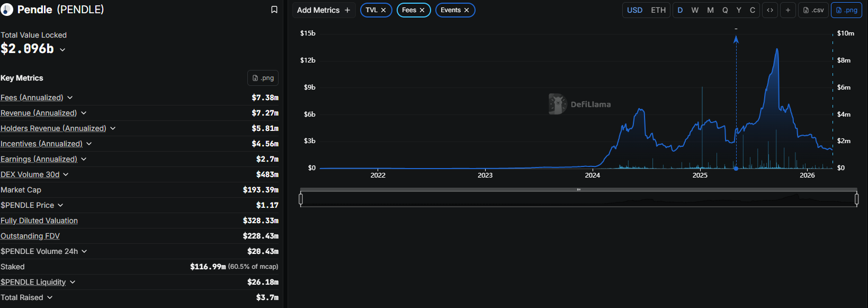
Task: Switch chart denomination to ETH
Action: pyautogui.click(x=658, y=10)
